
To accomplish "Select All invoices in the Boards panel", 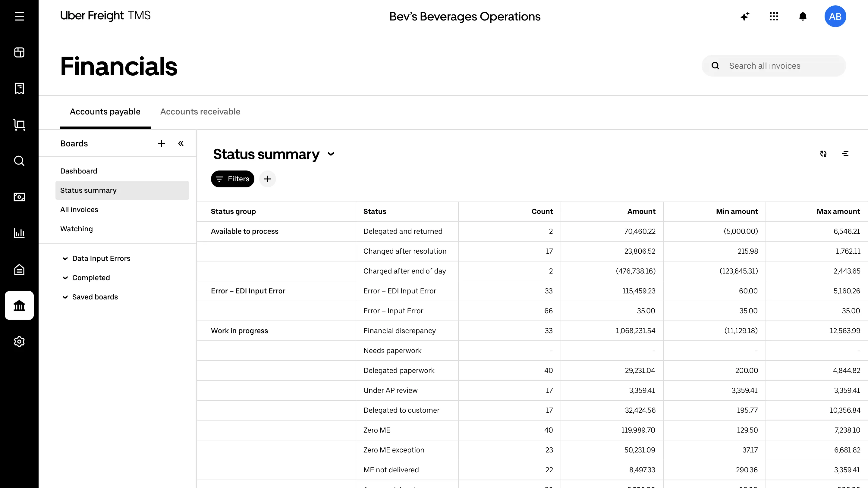I will pos(79,209).
